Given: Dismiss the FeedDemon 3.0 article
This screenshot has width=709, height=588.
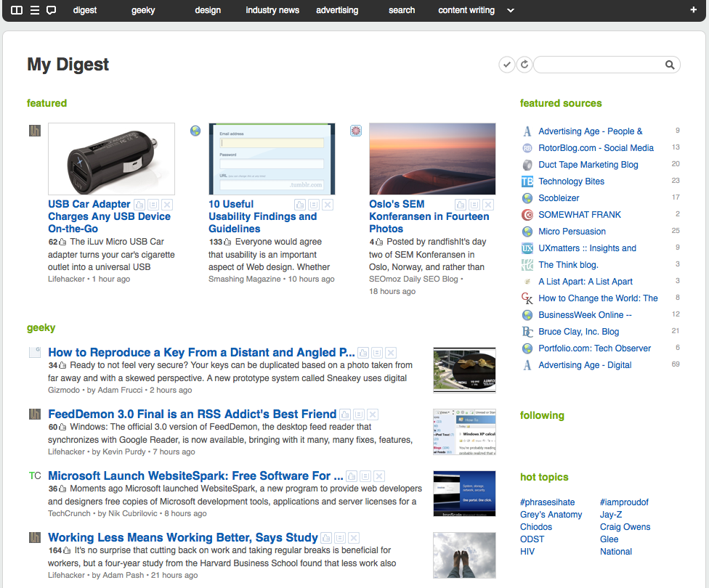Looking at the screenshot, I should click(x=373, y=415).
